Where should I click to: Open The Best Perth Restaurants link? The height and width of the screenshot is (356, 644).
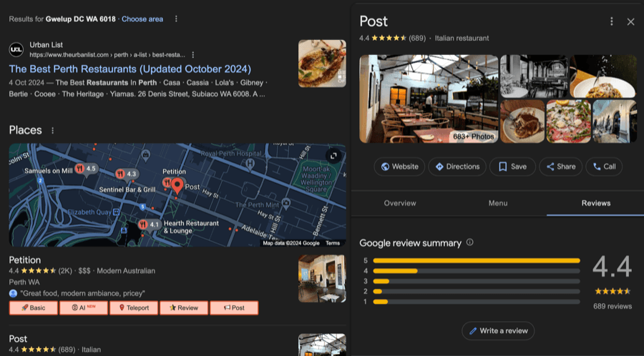130,69
